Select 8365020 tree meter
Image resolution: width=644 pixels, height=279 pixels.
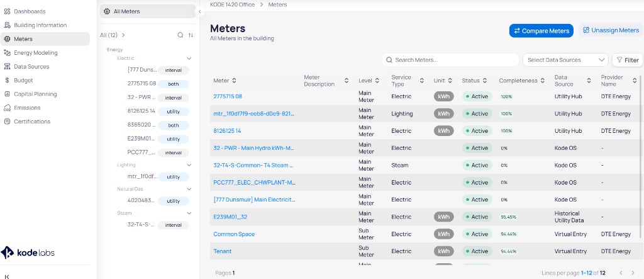pos(142,125)
